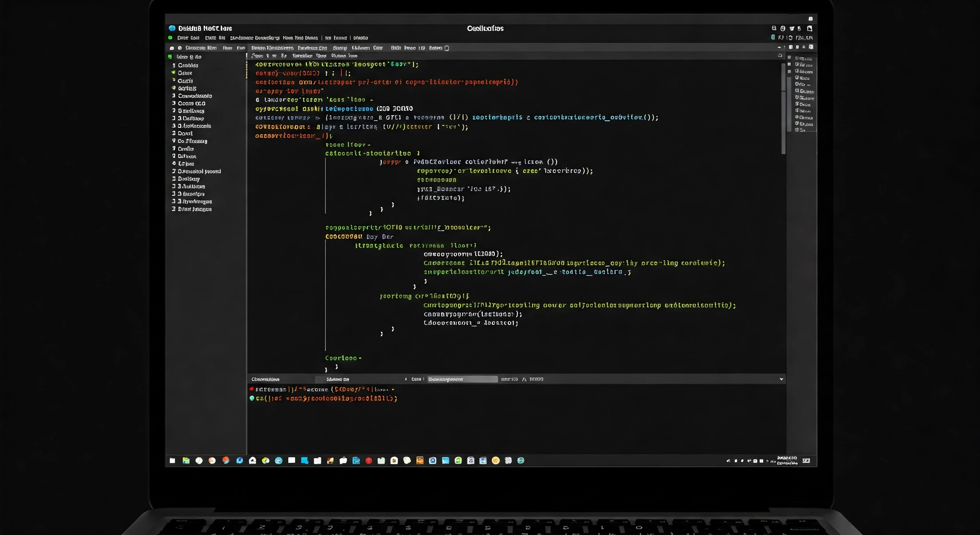Click the app logo icon in the title bar

(172, 28)
